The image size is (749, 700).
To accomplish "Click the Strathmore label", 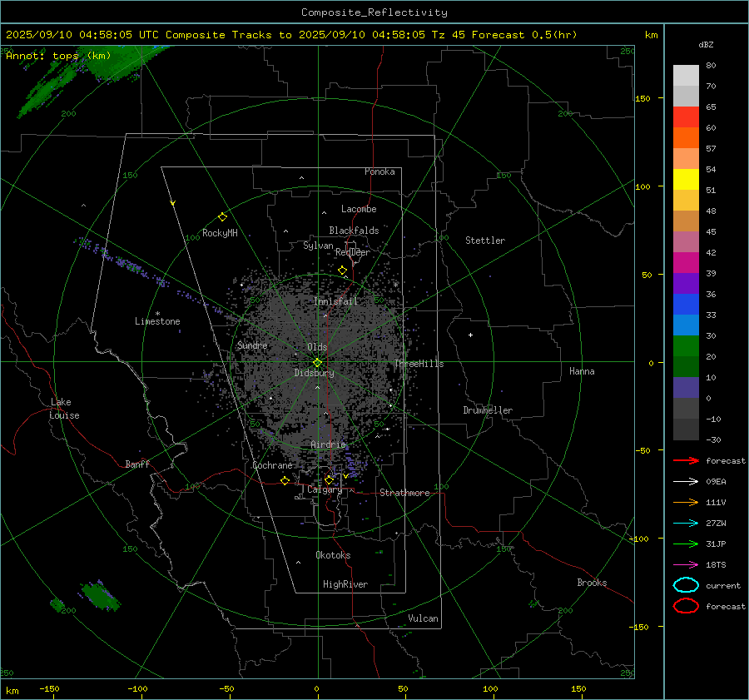I will pos(404,493).
